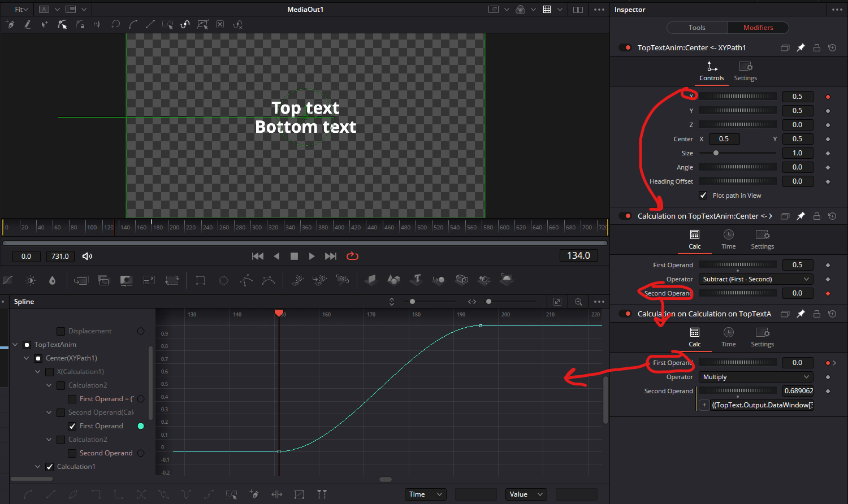The image size is (848, 504).
Task: Add a pRender particle node
Action: pos(343,280)
